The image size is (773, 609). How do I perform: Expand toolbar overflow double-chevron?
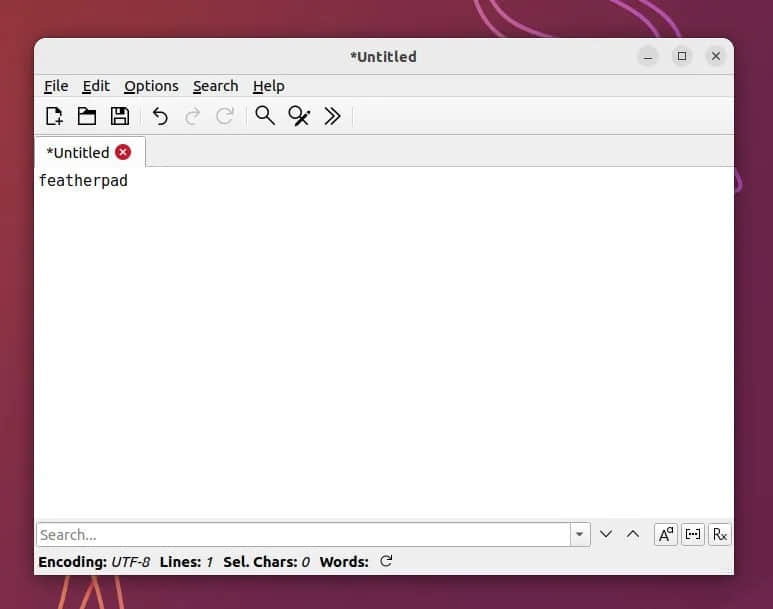(332, 116)
